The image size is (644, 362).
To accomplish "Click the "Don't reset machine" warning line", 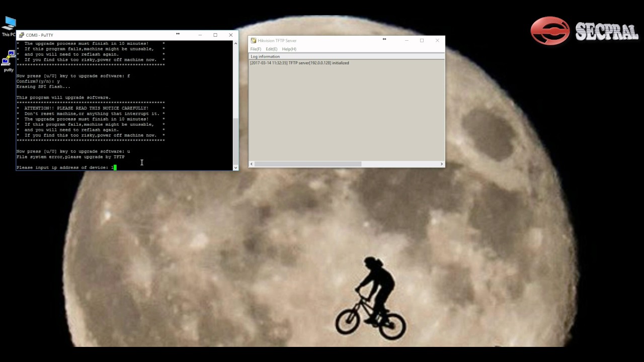I will pos(91,114).
